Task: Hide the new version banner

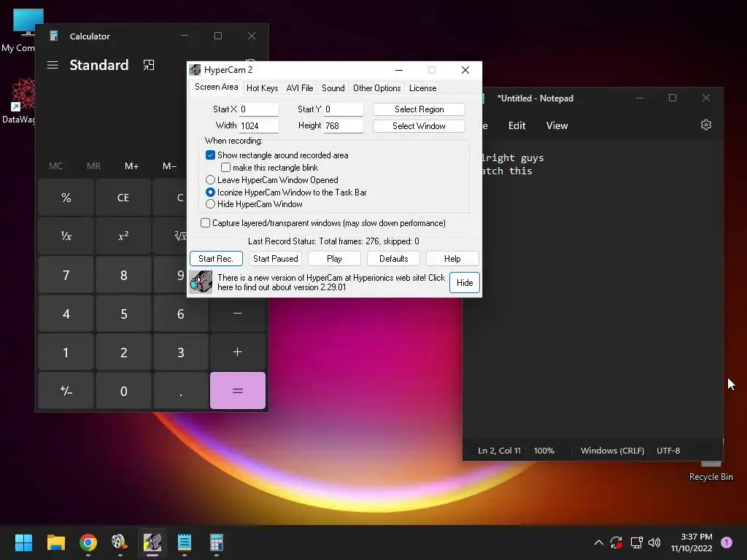Action: click(x=465, y=282)
